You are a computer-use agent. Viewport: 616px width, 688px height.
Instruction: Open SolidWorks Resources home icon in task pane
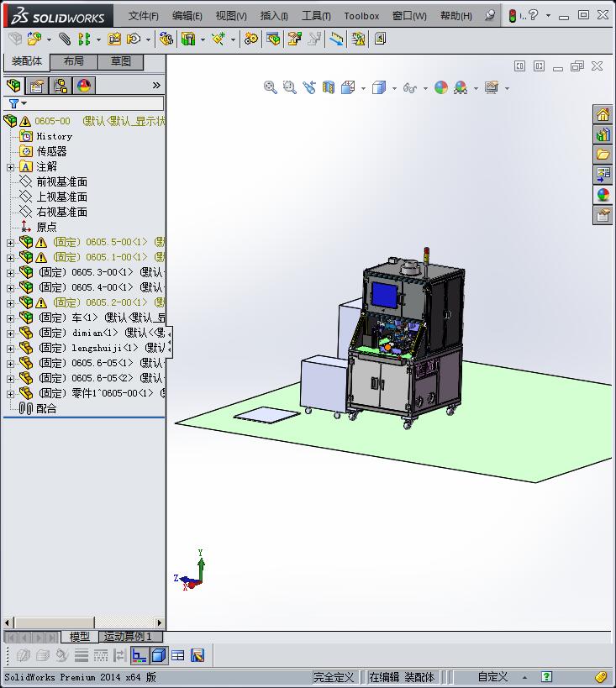click(x=603, y=114)
